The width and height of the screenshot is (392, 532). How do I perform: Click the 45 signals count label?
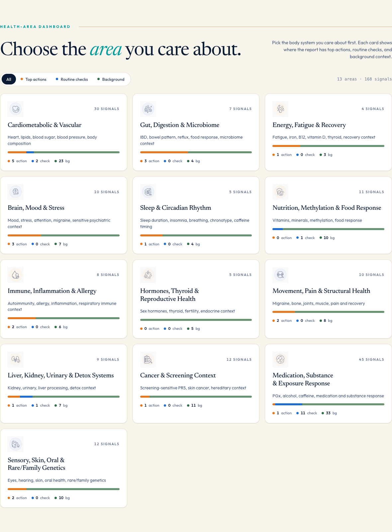[371, 359]
